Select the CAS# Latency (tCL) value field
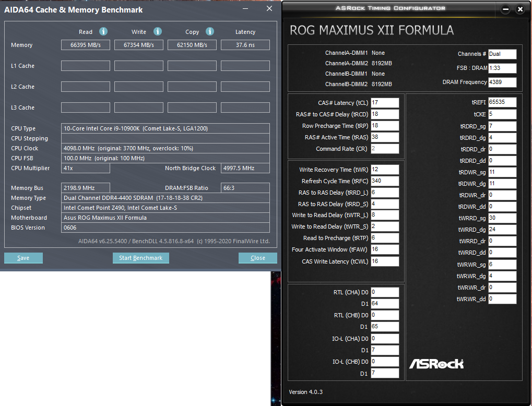The height and width of the screenshot is (406, 532). tap(385, 102)
